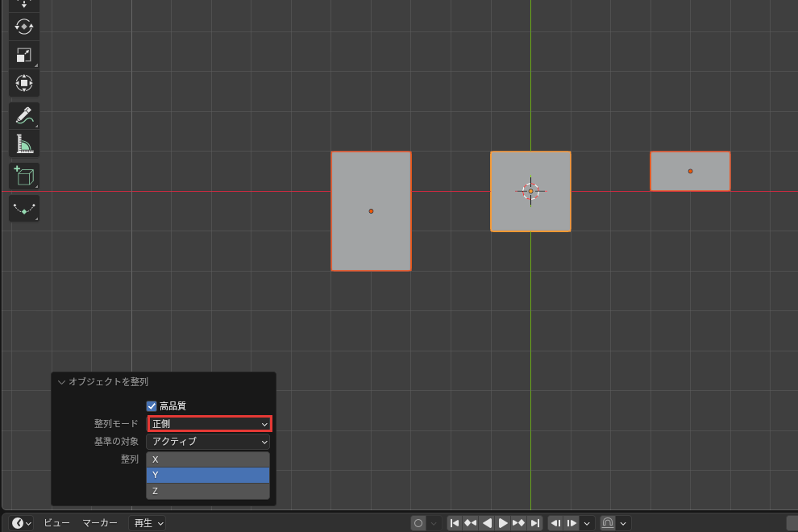
Task: Click the 基準の対象 label
Action: pyautogui.click(x=116, y=442)
